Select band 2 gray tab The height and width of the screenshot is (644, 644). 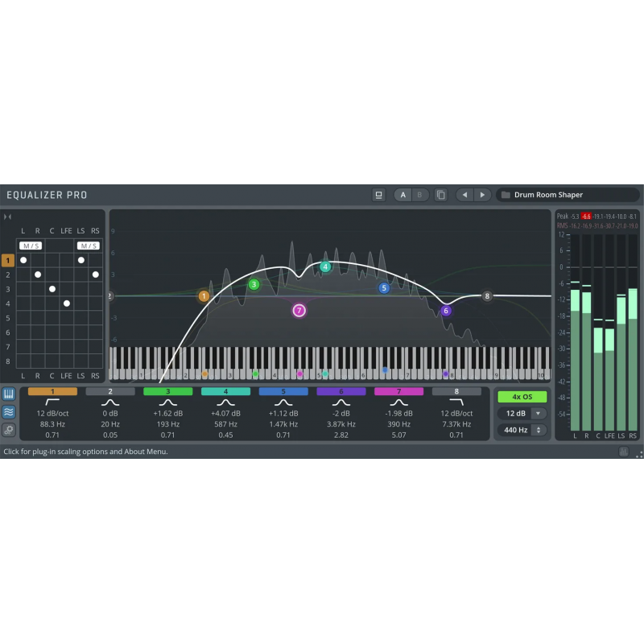pos(110,391)
